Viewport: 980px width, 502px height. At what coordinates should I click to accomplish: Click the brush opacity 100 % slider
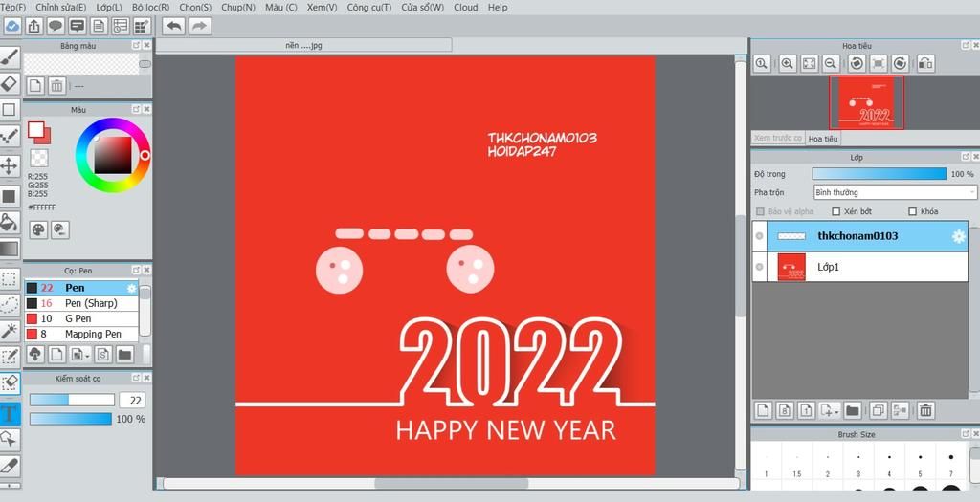pyautogui.click(x=71, y=419)
